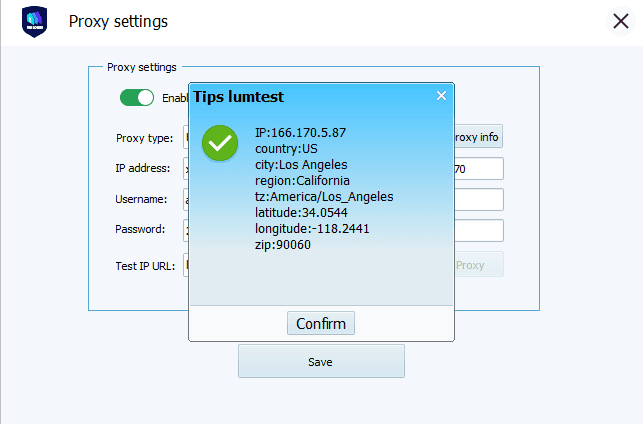Click the proxy info button

(478, 137)
